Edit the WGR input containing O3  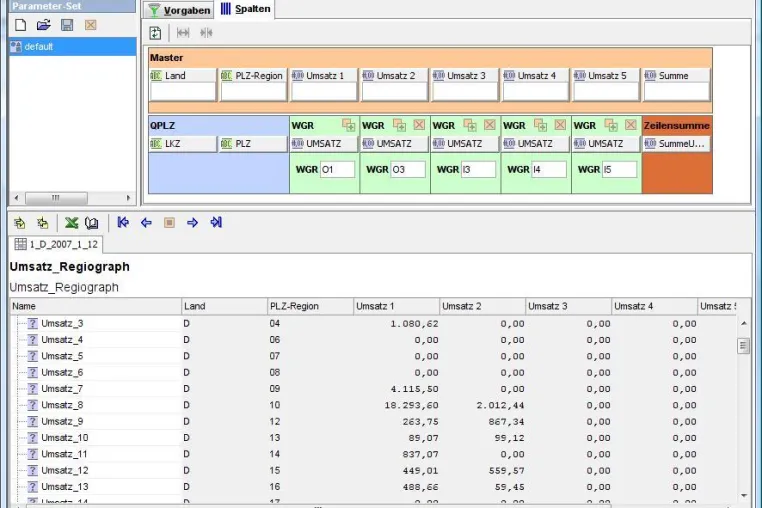coord(408,170)
